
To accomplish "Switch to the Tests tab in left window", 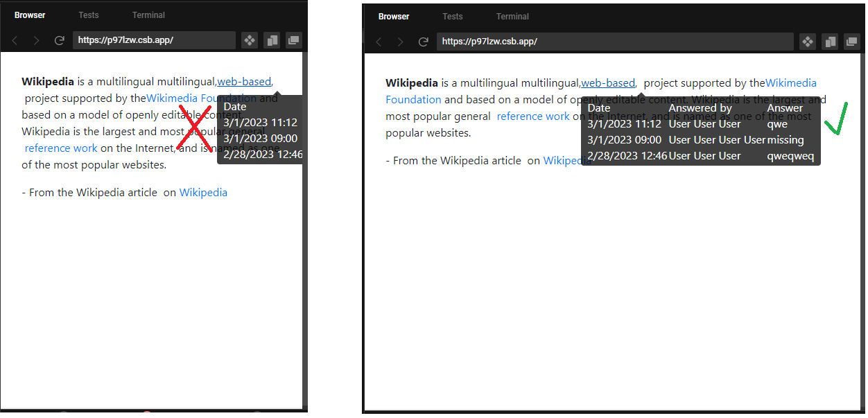I will point(89,15).
